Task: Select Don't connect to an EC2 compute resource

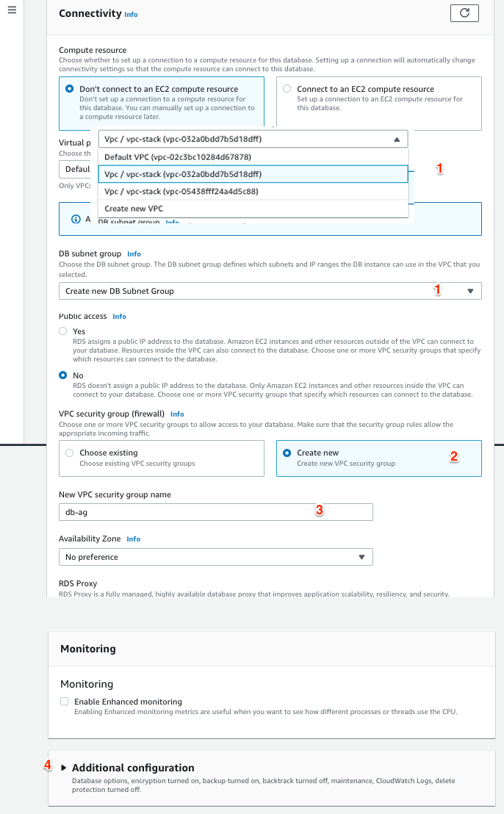Action: tap(70, 89)
